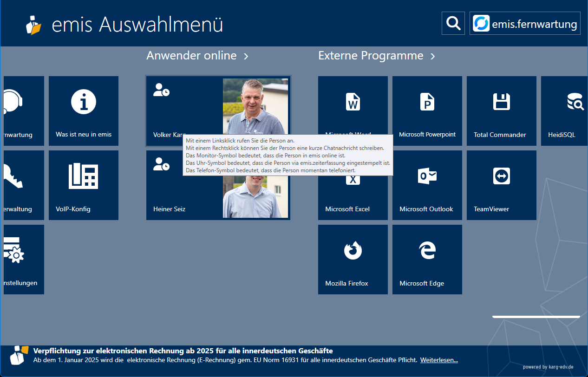Launch Microsoft Powerpoint tile
The height and width of the screenshot is (377, 588).
(x=427, y=111)
